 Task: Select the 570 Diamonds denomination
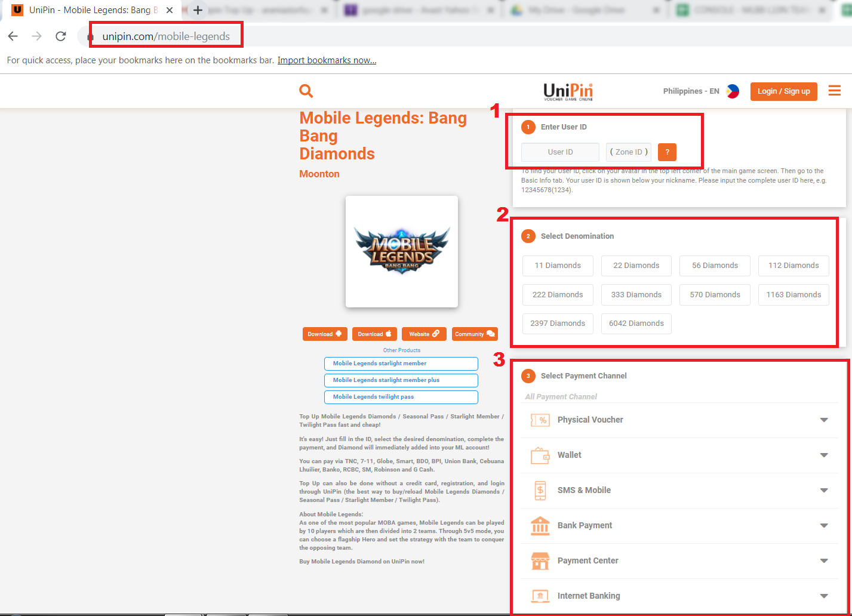click(x=715, y=295)
